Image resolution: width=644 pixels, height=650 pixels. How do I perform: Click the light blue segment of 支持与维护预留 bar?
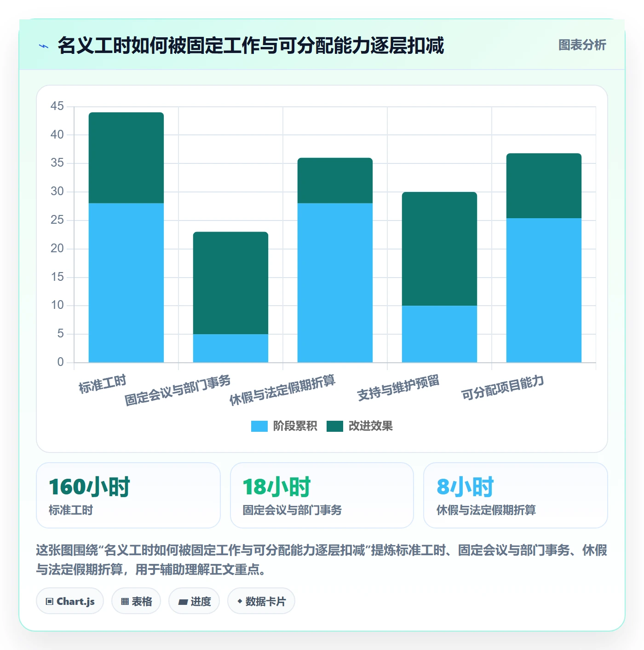439,334
